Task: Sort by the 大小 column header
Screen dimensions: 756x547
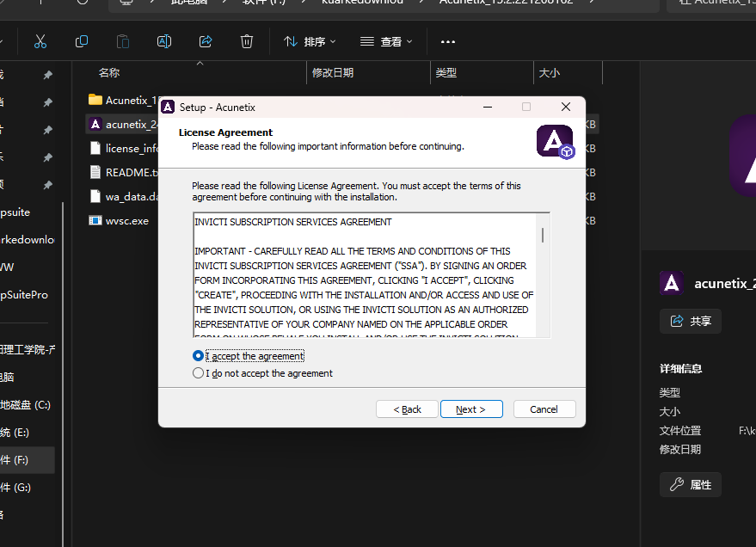Action: (550, 73)
